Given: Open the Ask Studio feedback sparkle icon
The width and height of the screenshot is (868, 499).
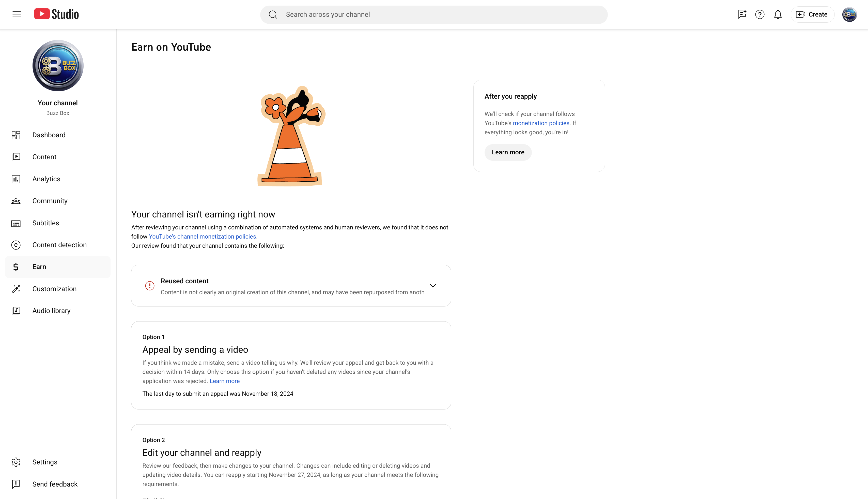Looking at the screenshot, I should [x=742, y=14].
